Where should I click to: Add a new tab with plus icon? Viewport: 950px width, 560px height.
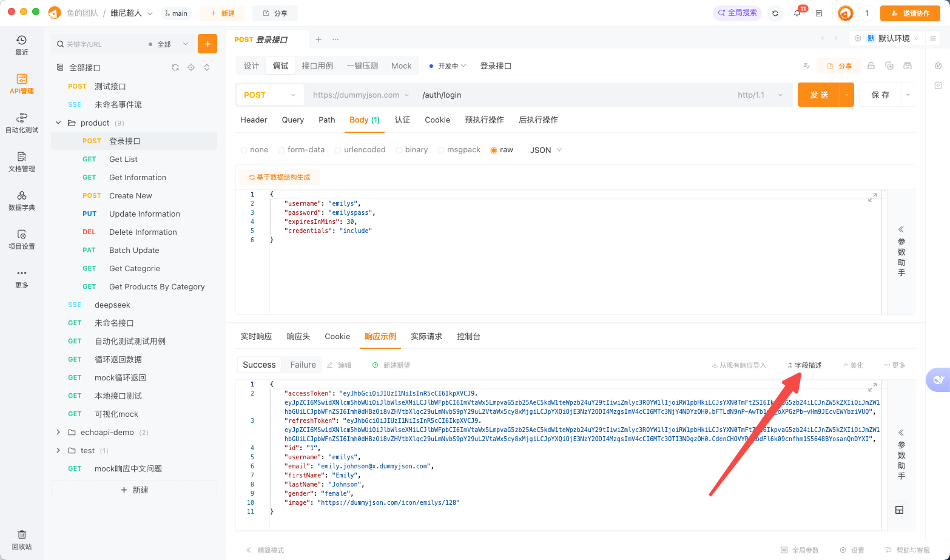tap(318, 39)
